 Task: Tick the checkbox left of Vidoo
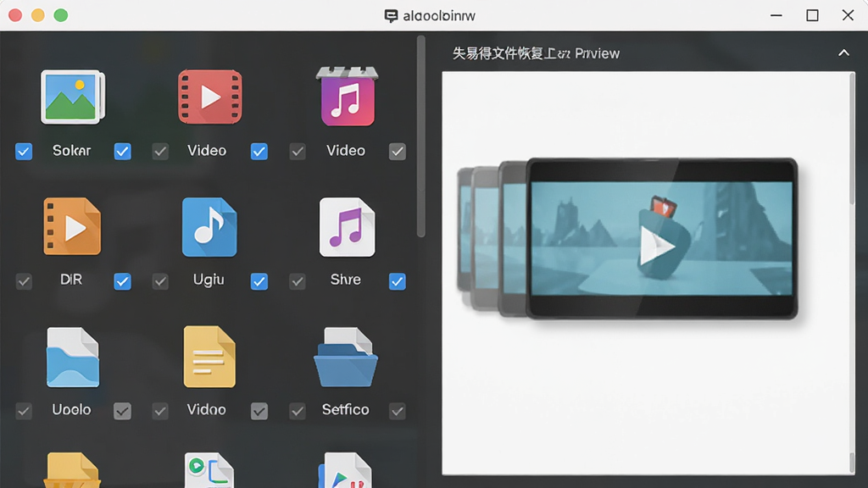point(160,411)
